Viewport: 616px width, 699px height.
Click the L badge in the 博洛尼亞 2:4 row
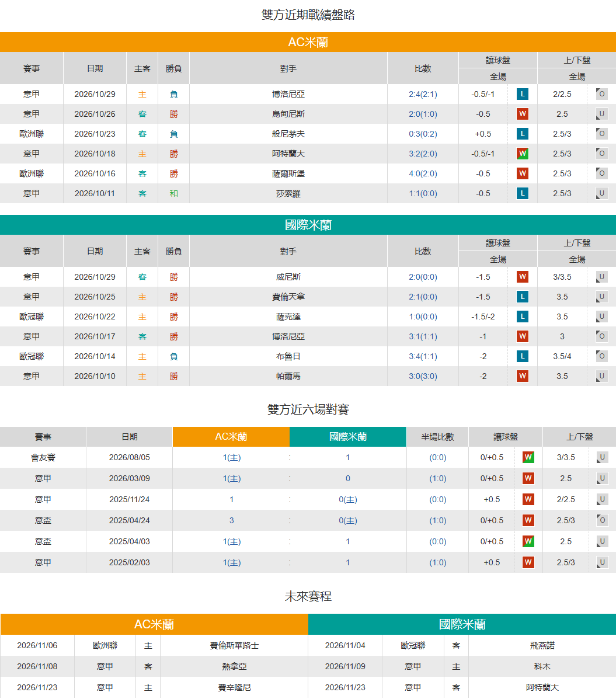point(523,94)
